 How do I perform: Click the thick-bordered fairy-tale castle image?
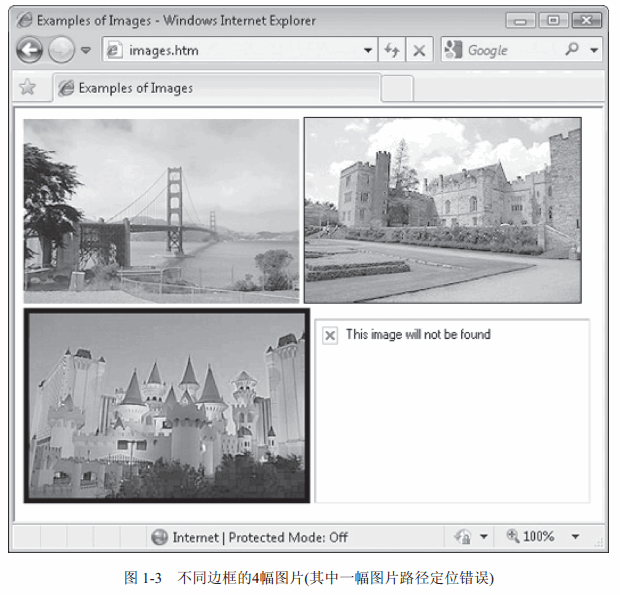click(167, 405)
